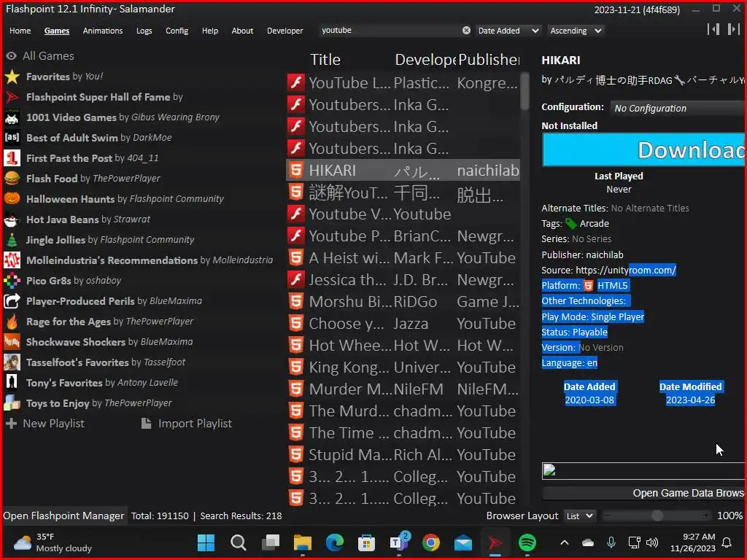Open the Help tab
Image resolution: width=747 pixels, height=560 pixels.
pyautogui.click(x=209, y=31)
